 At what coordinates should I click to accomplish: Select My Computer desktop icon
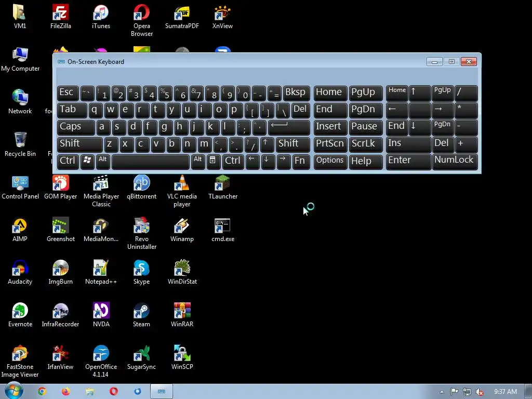pos(20,59)
